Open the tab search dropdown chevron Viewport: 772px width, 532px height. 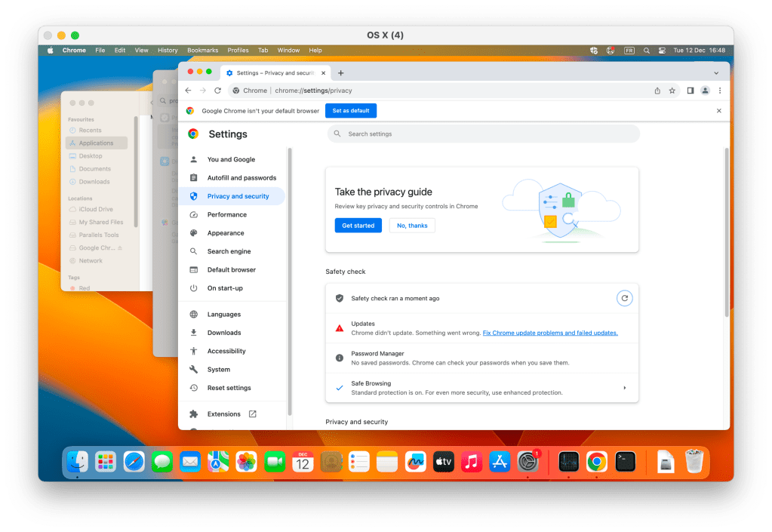coord(715,73)
